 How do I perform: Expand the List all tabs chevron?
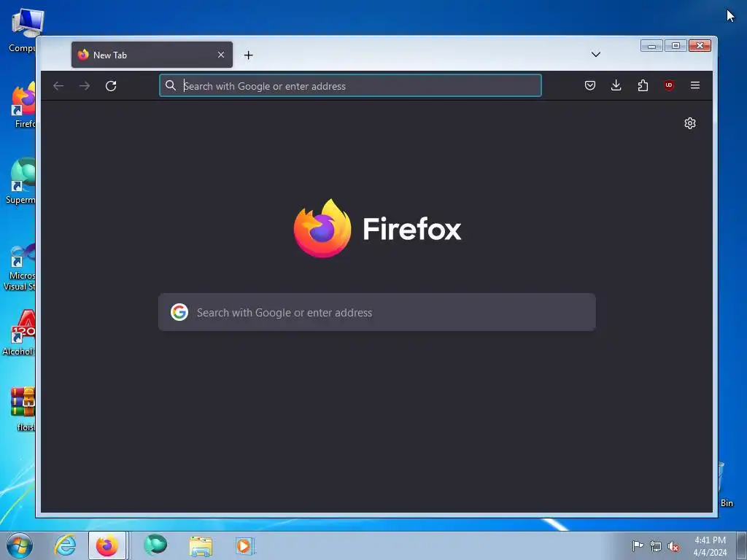[x=595, y=54]
